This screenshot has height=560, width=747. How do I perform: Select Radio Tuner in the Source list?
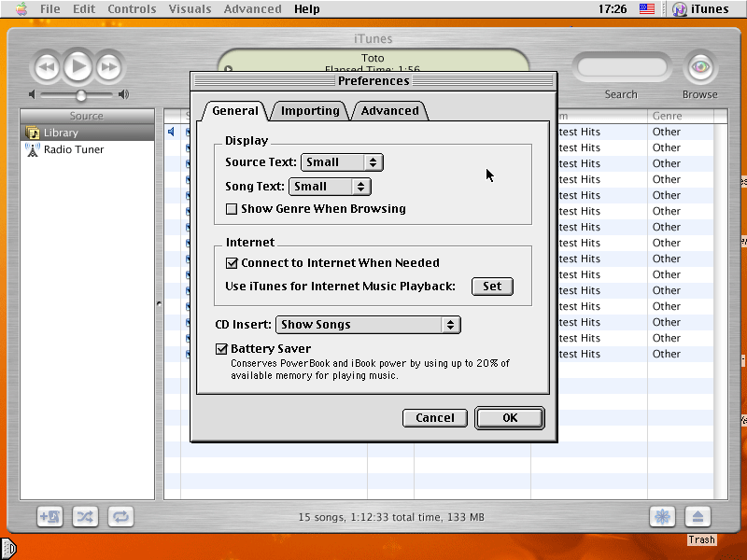tap(87, 149)
